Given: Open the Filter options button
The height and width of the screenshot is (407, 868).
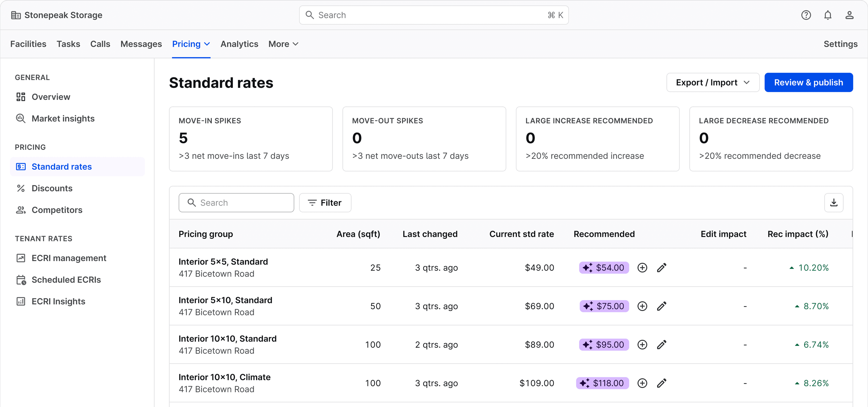Looking at the screenshot, I should point(325,203).
